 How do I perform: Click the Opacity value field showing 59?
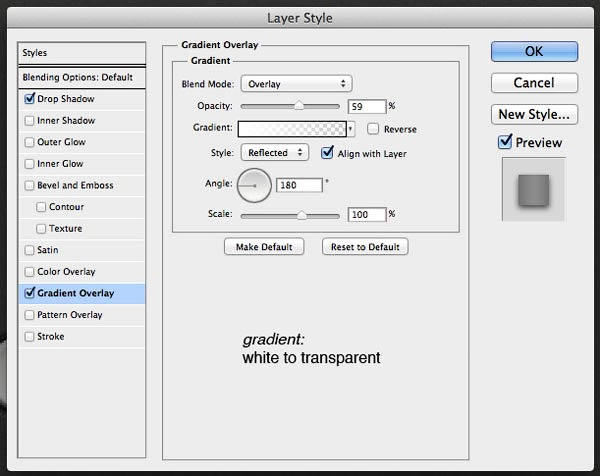pos(367,106)
